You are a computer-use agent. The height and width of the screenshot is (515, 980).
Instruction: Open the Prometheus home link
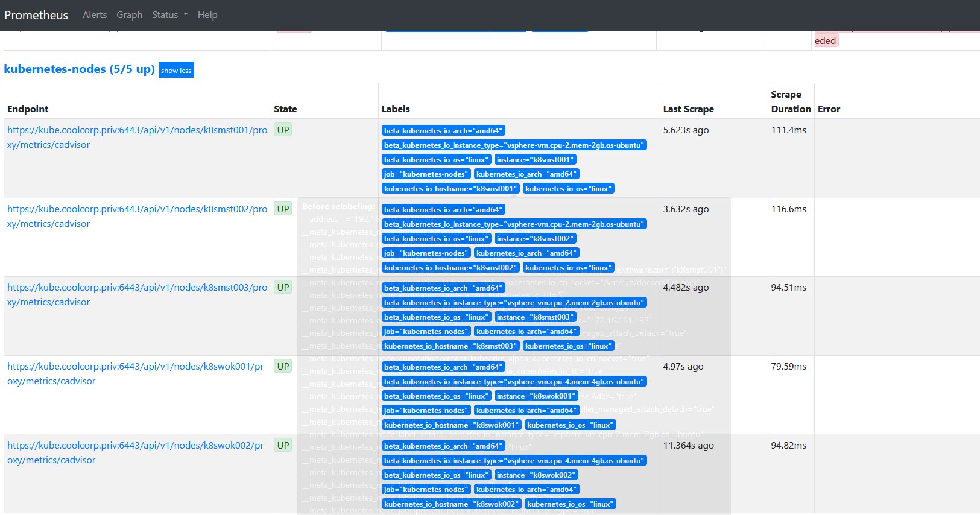coord(36,15)
